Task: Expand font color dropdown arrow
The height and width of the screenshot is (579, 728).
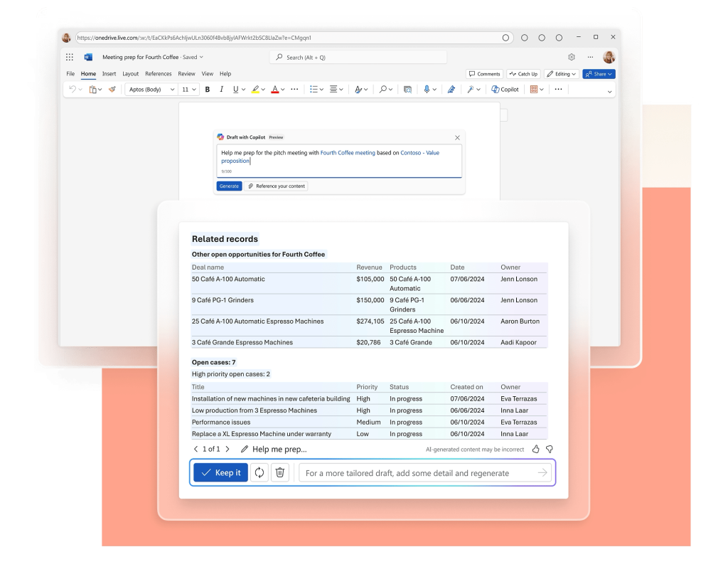Action: (283, 90)
